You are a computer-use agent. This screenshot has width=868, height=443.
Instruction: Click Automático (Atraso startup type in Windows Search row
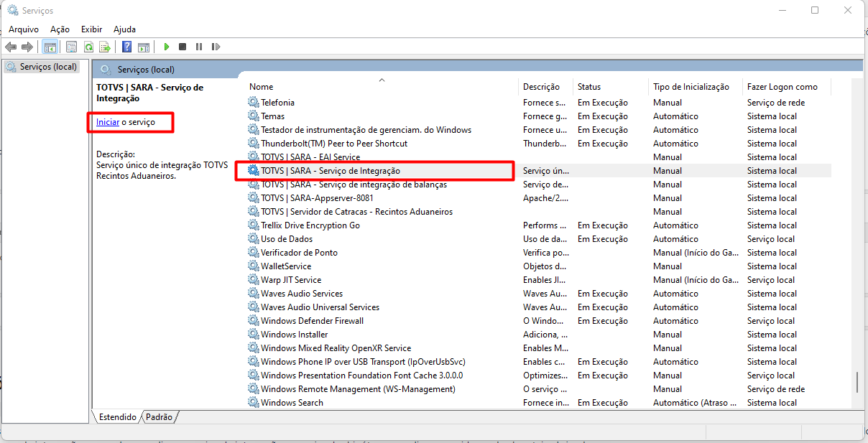pos(696,403)
